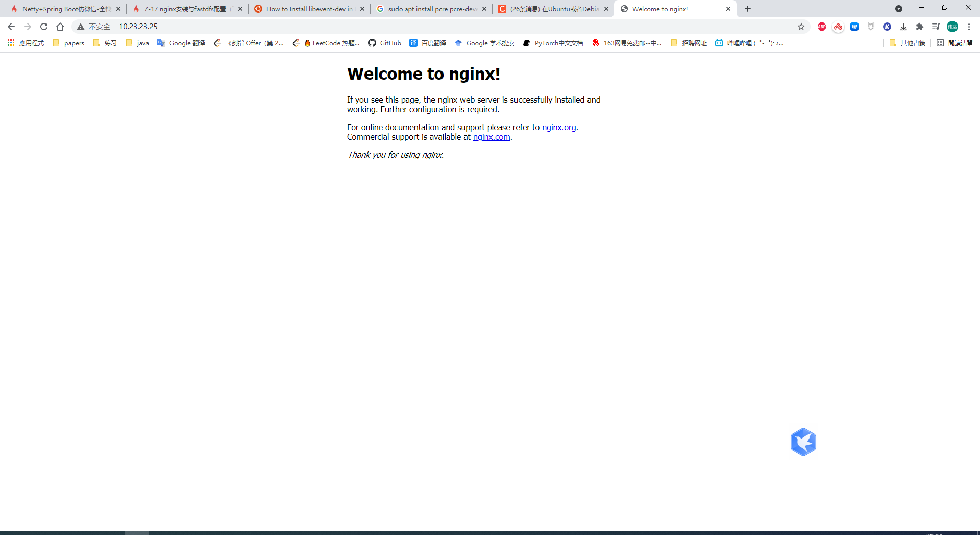Image resolution: width=980 pixels, height=535 pixels.
Task: Open the Google 学术搜索 bookmark
Action: click(x=484, y=43)
